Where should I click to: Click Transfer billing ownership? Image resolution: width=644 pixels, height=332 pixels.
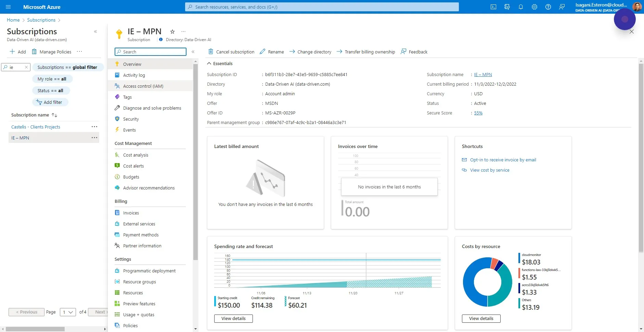pos(366,52)
